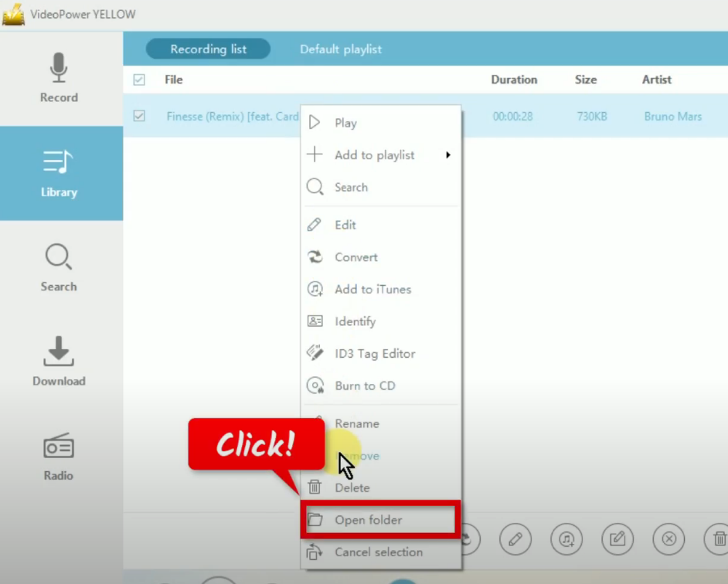Screen dimensions: 728x584
Task: Switch to the Default playlist tab
Action: [341, 49]
